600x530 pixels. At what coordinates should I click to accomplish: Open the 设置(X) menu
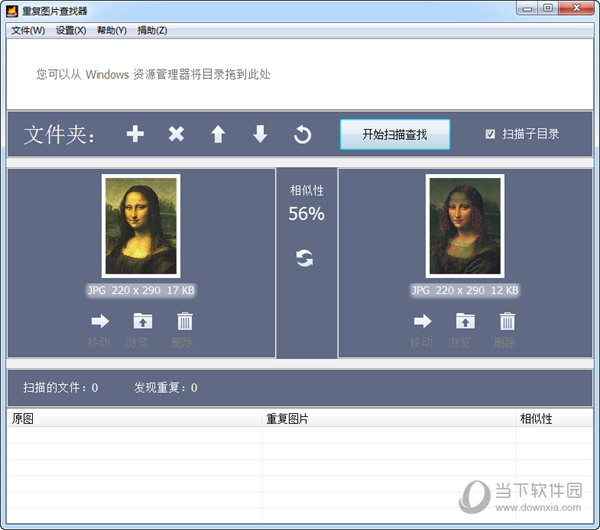[x=71, y=30]
